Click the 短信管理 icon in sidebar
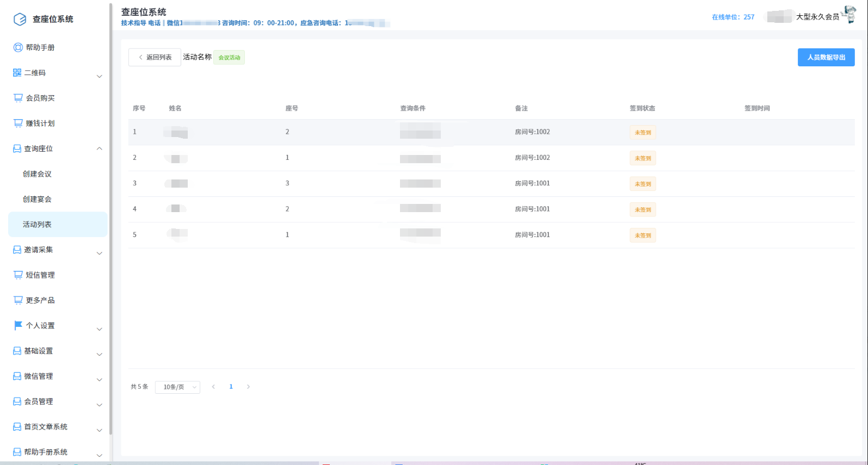This screenshot has height=465, width=868. 18,275
